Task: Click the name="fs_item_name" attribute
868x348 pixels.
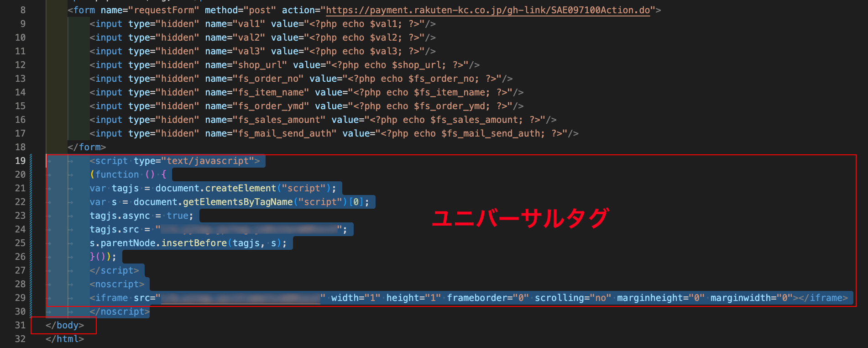Action: coord(257,92)
